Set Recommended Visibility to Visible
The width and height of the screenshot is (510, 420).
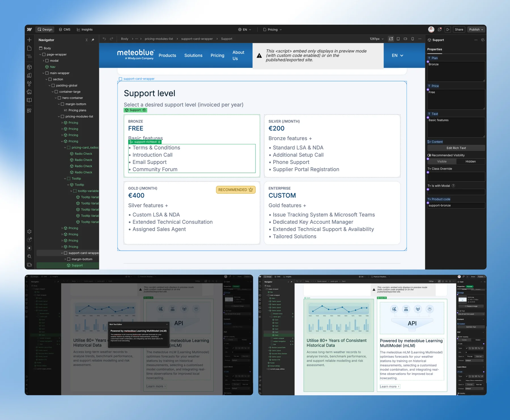pos(442,162)
